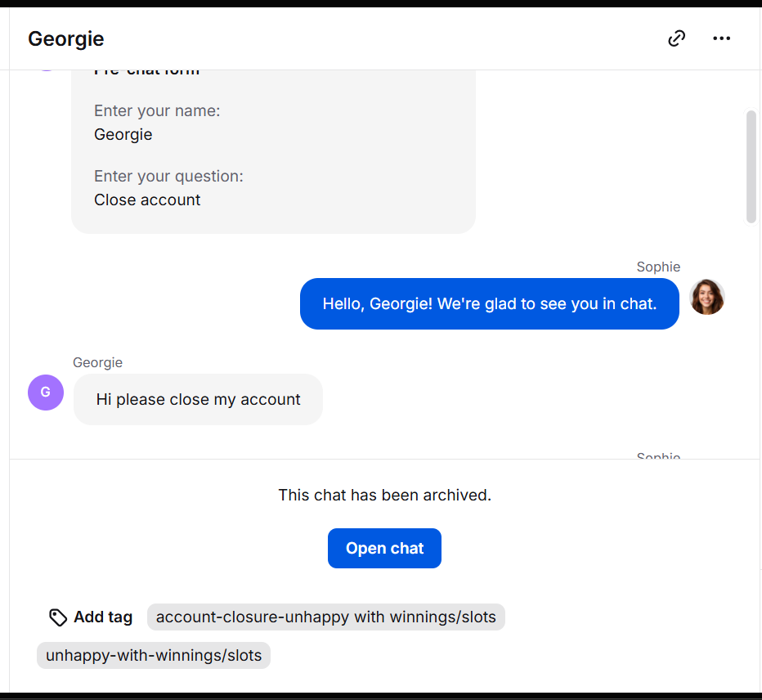Click the chat transcript vertical scrollbar
Image resolution: width=762 pixels, height=700 pixels.
(751, 167)
